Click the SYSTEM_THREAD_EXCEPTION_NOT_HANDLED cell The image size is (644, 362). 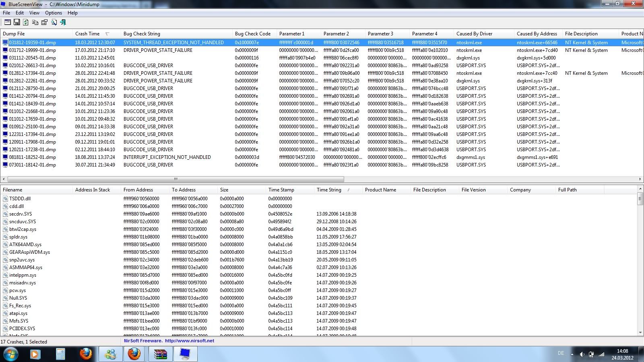click(x=173, y=43)
